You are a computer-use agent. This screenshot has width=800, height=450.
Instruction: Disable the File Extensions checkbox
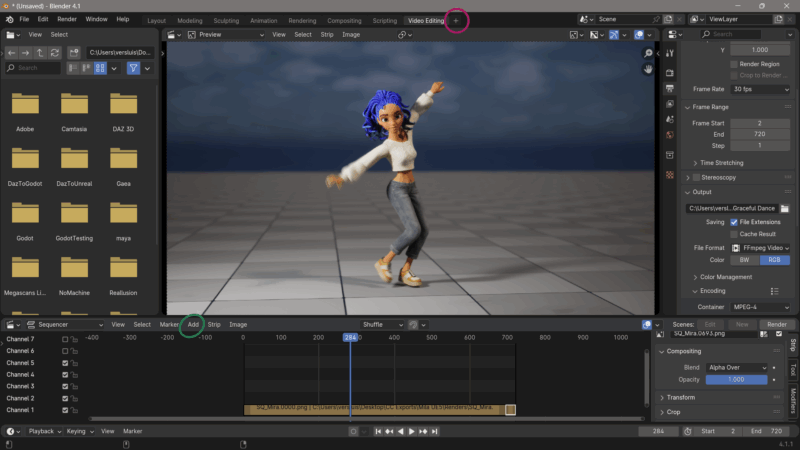click(x=734, y=222)
